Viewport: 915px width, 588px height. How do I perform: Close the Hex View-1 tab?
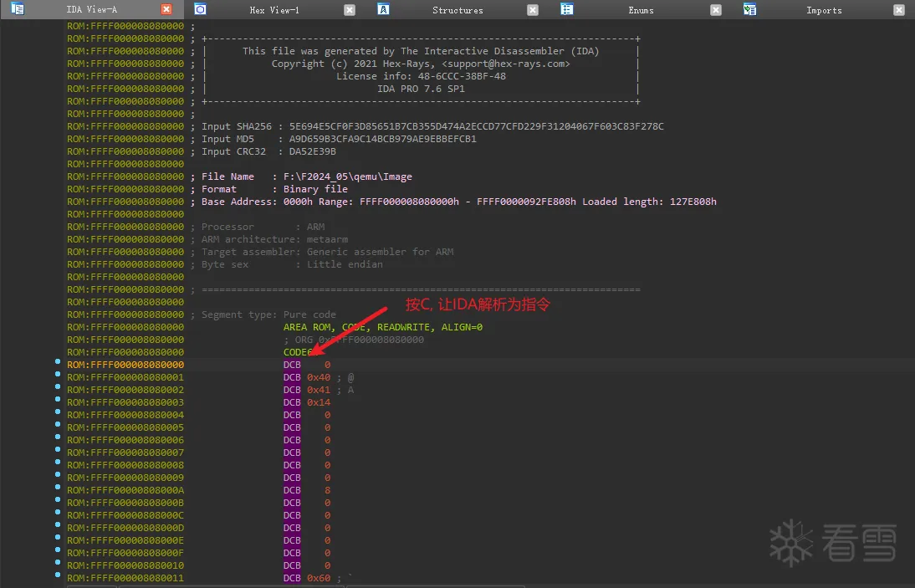click(x=350, y=10)
